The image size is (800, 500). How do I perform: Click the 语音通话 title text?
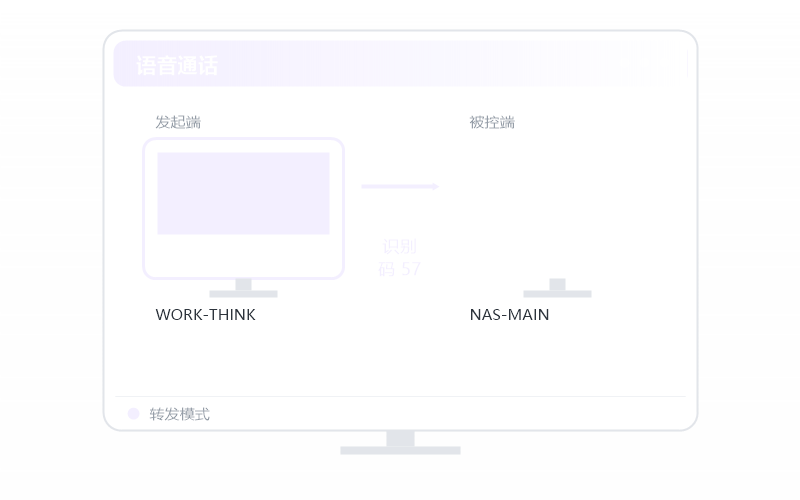click(x=177, y=66)
